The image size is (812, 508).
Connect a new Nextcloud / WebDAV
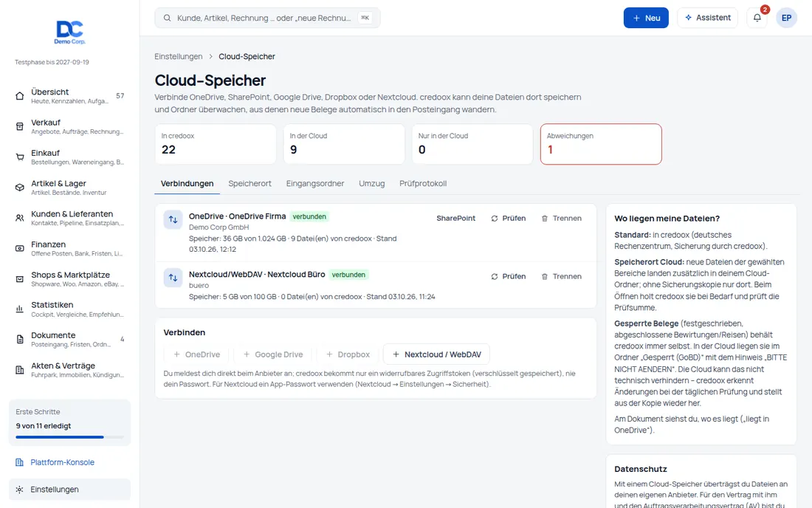436,354
